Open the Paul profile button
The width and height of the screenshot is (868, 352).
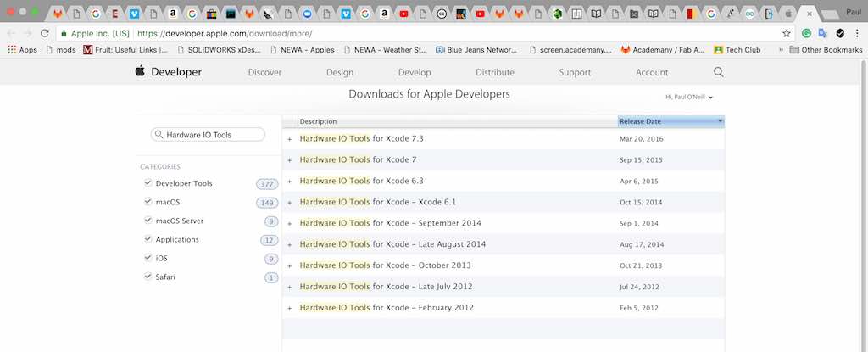[854, 12]
